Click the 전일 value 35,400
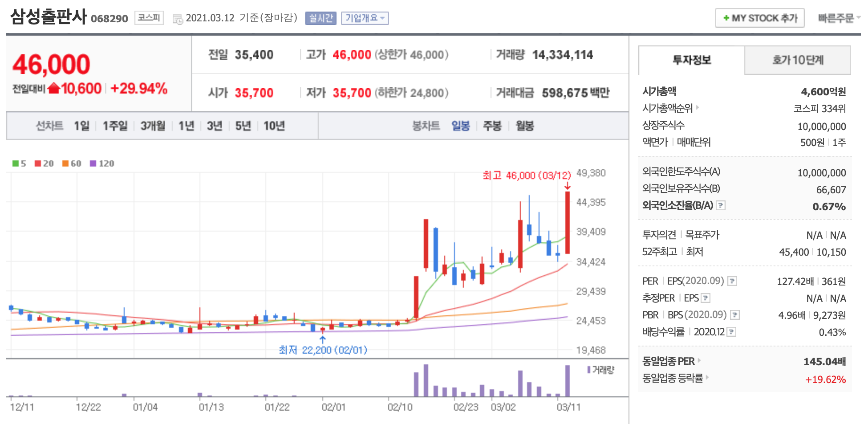 [x=254, y=55]
